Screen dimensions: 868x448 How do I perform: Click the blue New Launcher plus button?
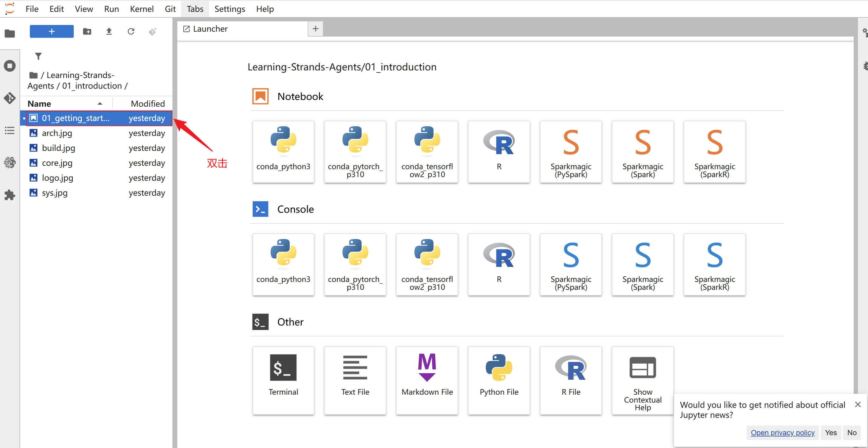[x=51, y=31]
